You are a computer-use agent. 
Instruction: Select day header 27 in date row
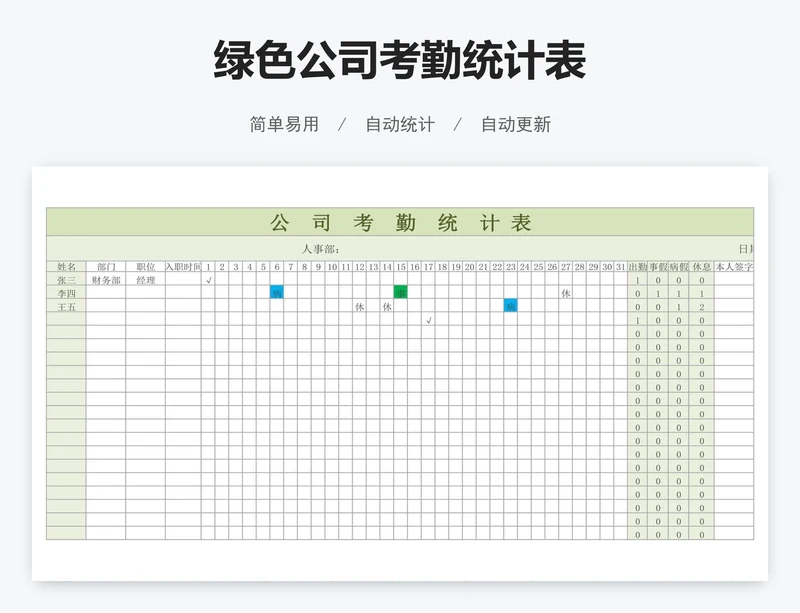(x=565, y=267)
